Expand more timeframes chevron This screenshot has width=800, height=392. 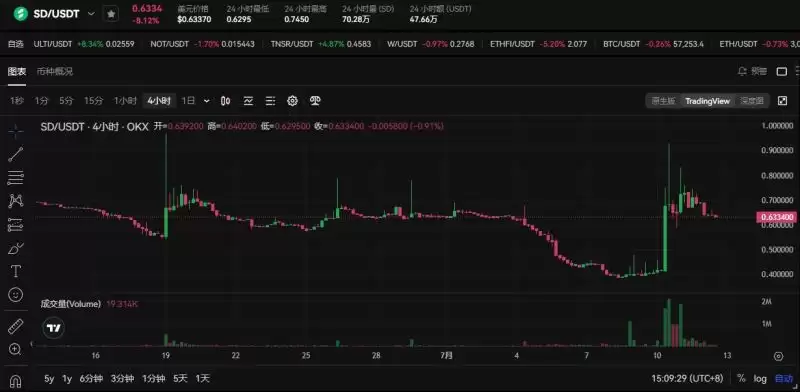click(206, 101)
